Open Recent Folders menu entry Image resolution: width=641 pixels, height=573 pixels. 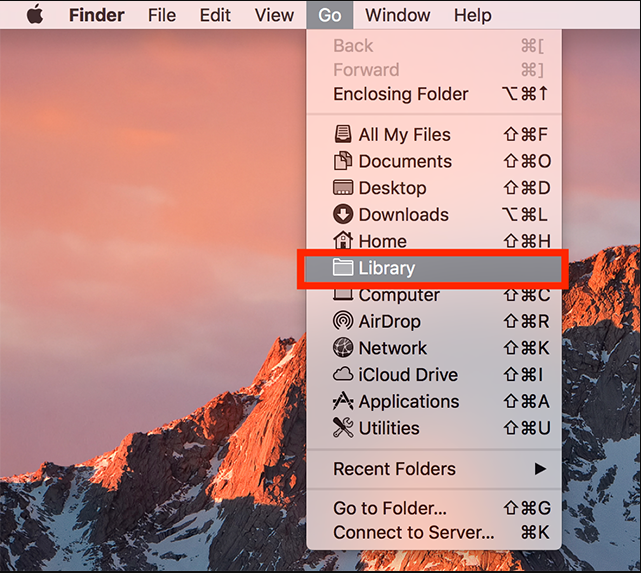point(434,469)
